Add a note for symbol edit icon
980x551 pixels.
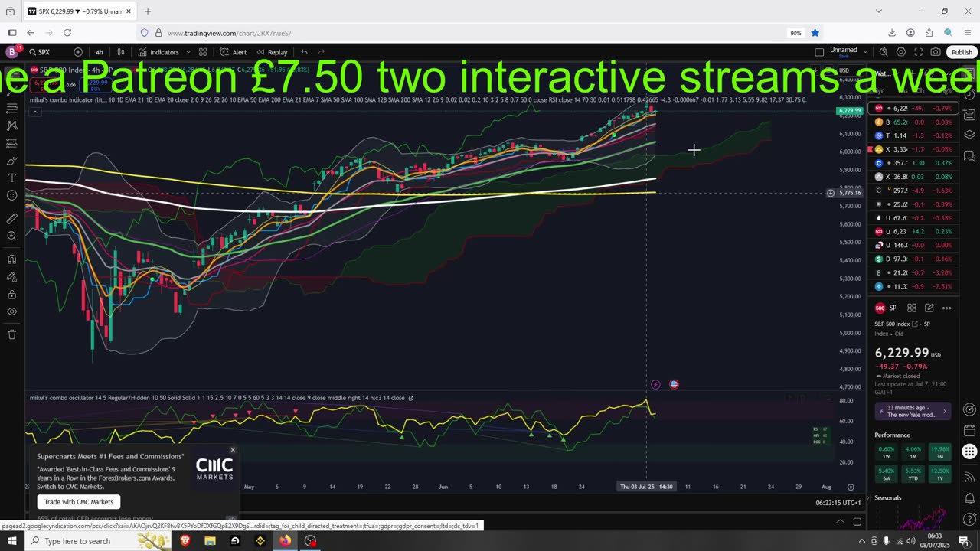[x=929, y=308]
